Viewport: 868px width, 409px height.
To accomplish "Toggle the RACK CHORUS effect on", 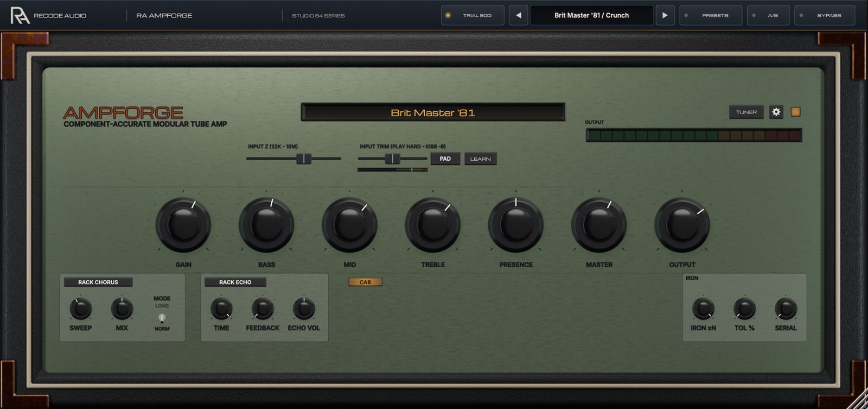I will 98,282.
